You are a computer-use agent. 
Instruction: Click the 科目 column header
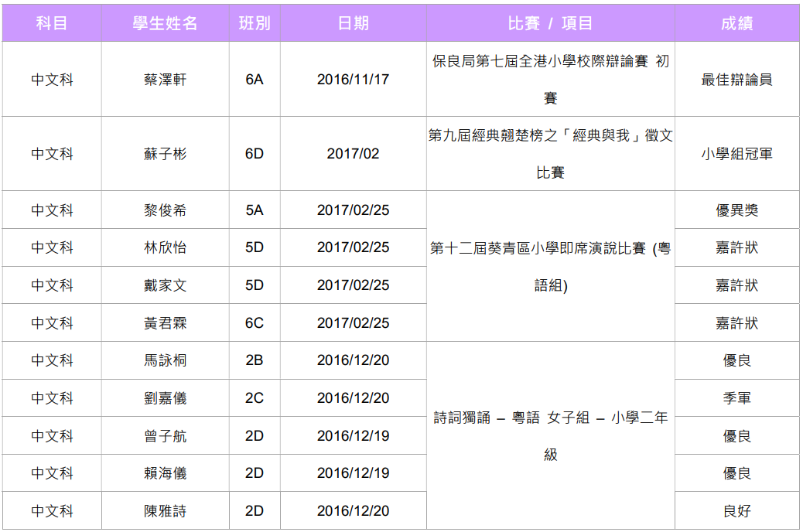(x=52, y=23)
